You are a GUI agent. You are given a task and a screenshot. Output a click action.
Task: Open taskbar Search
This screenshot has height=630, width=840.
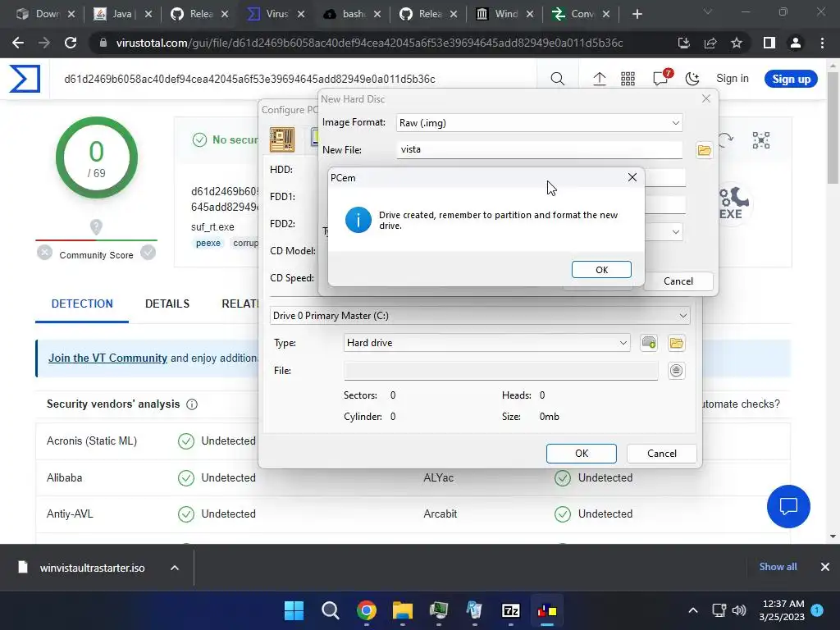pos(330,610)
